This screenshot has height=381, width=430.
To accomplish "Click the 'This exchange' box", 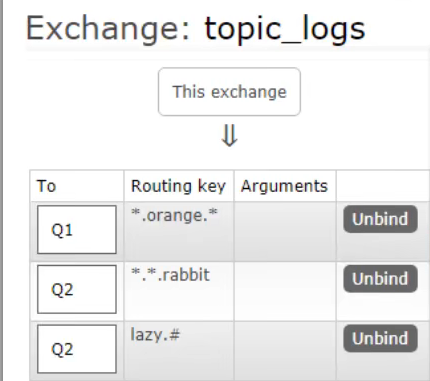I will [229, 92].
